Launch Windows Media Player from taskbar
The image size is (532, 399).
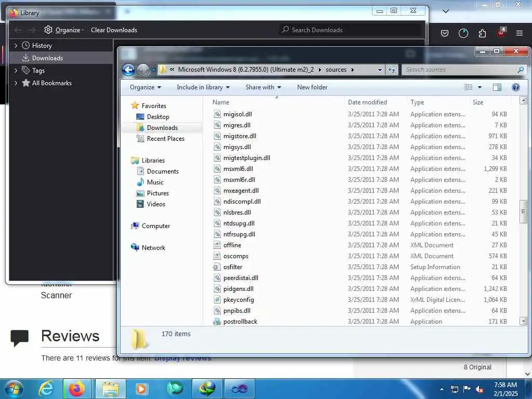pos(141,389)
